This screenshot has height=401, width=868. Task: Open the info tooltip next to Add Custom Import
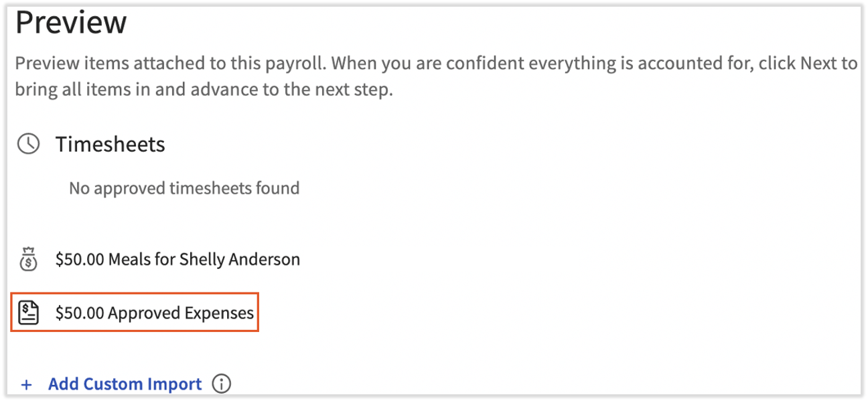222,384
